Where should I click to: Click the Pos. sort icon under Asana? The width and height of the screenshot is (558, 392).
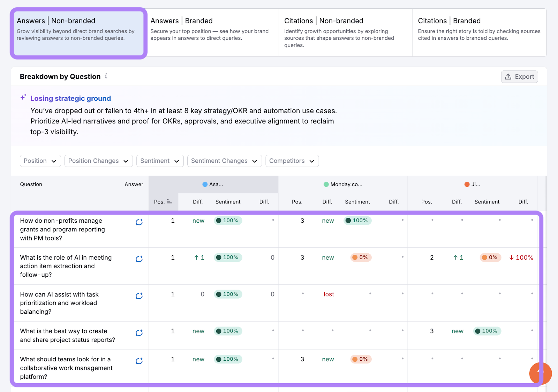coord(169,201)
